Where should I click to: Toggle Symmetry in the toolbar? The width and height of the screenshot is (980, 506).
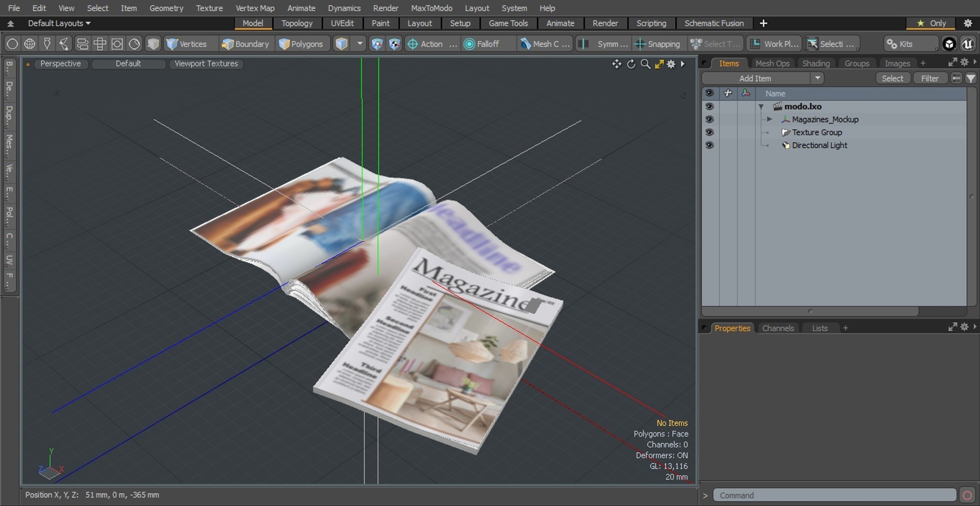pyautogui.click(x=603, y=44)
